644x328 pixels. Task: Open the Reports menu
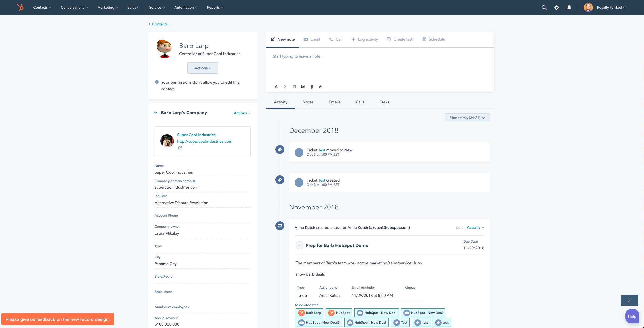(x=215, y=8)
